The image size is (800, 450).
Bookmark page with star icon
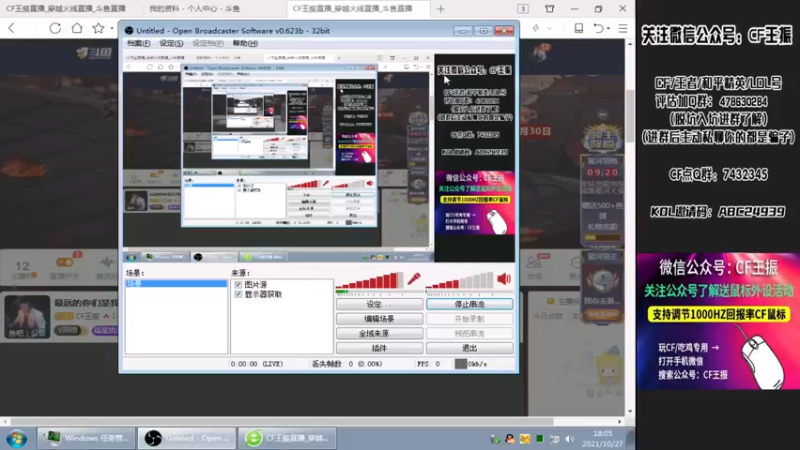[98, 28]
